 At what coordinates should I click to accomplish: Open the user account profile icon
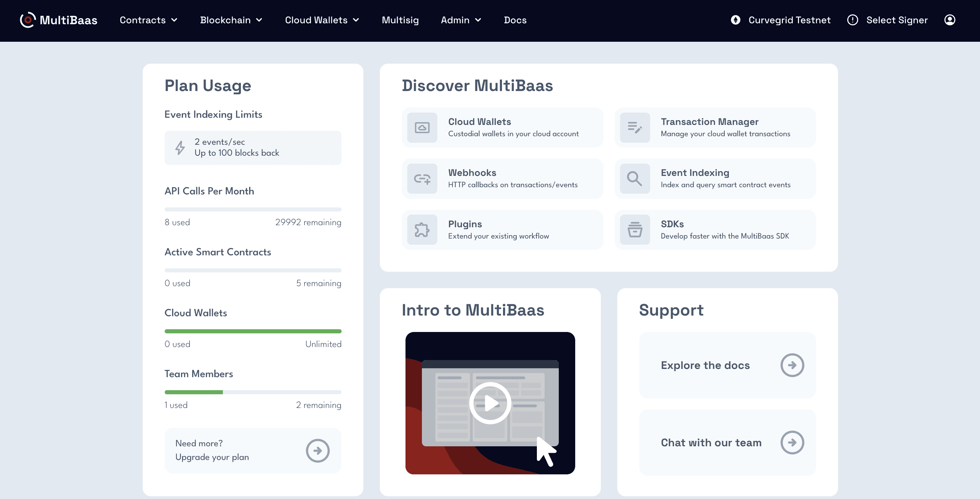coord(950,20)
